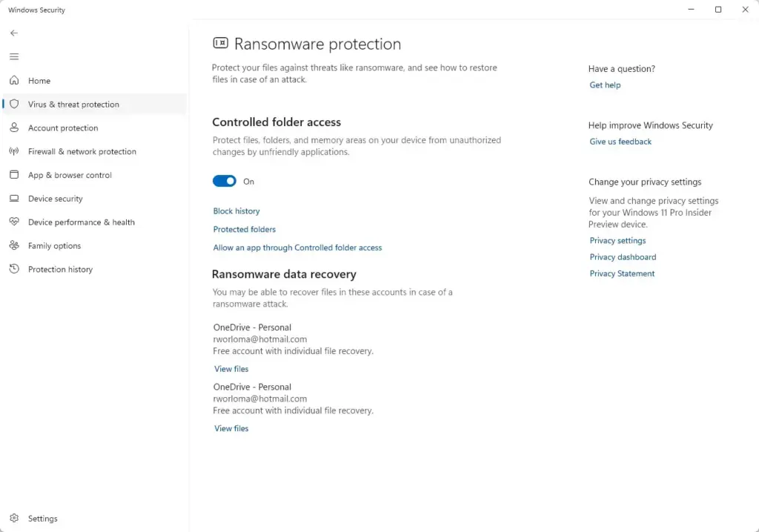Click the Have a question? text
759x532 pixels.
click(622, 69)
